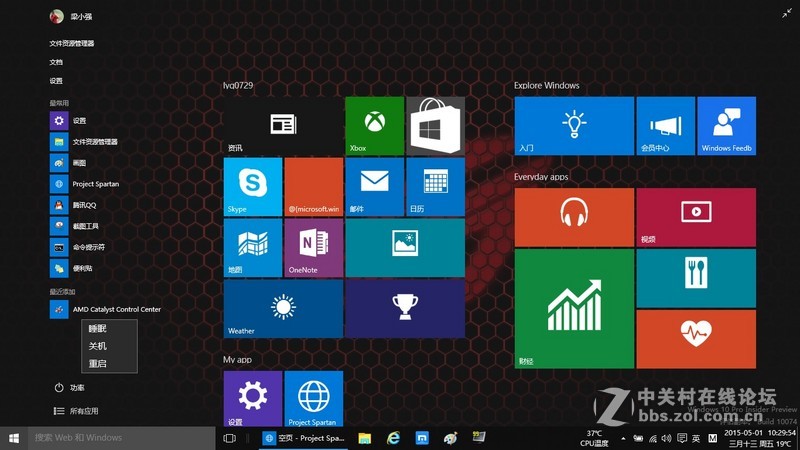Open the 设置 link near top
This screenshot has height=450, width=800.
[56, 81]
